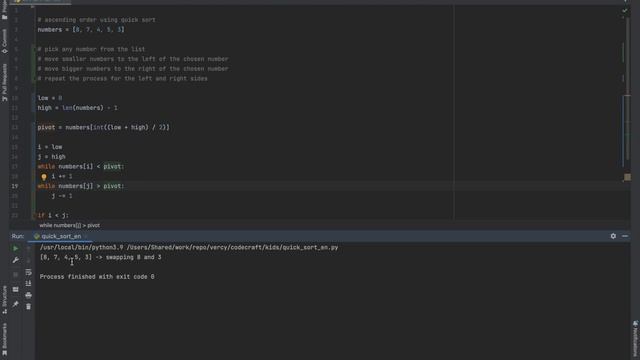Click breadcrumb 'while numbers[j] > pivot'
Screen dimensions: 640x360
(69, 225)
